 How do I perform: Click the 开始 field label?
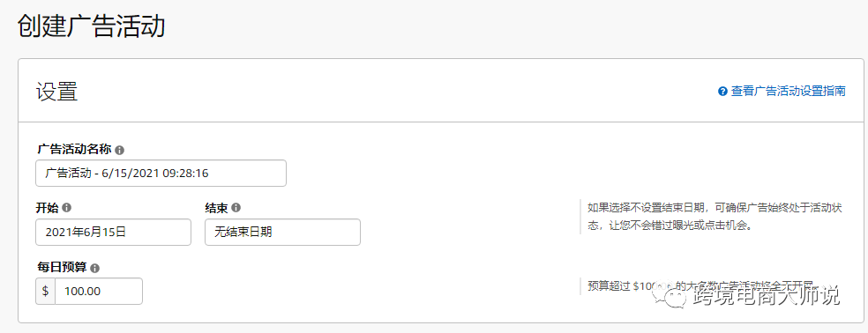(x=49, y=208)
